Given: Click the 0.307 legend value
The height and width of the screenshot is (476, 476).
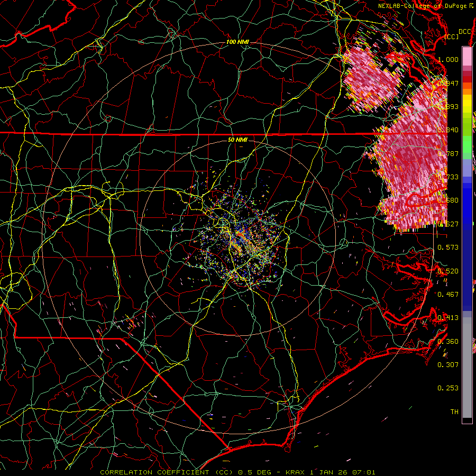Looking at the screenshot, I should pyautogui.click(x=448, y=364).
